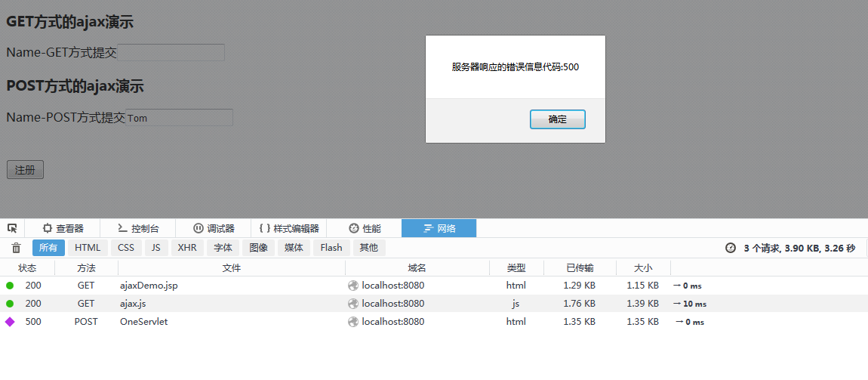This screenshot has width=868, height=380.
Task: Click 1.15 KB size cell of ajaxDemo.jsp
Action: point(642,286)
